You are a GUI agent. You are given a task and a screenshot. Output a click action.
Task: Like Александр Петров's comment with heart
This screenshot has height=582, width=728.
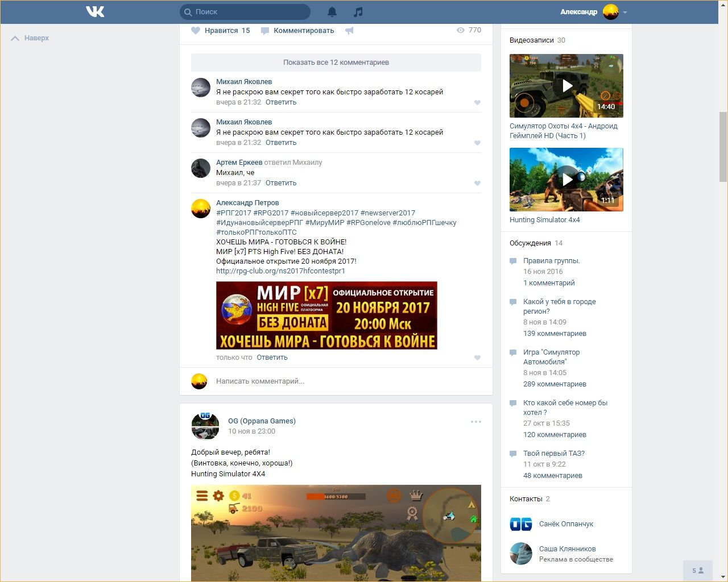477,357
